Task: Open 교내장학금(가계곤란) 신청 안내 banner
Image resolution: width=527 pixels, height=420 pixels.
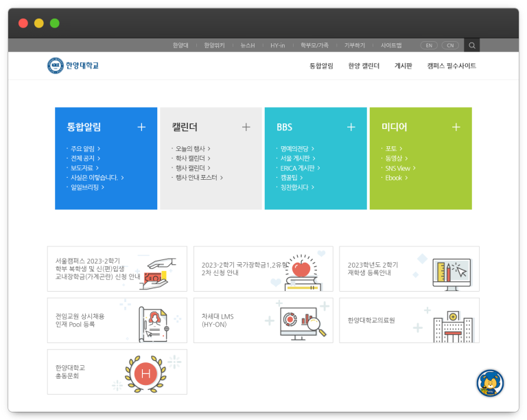Action: 117,269
